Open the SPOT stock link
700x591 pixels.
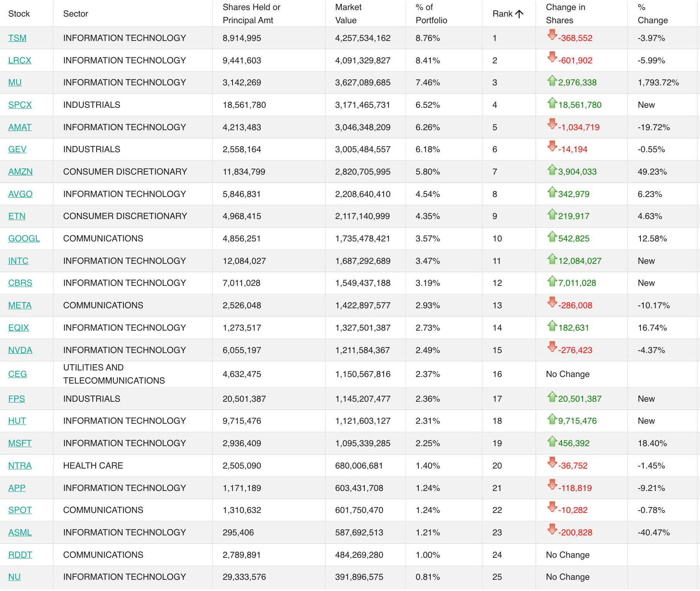pyautogui.click(x=20, y=510)
